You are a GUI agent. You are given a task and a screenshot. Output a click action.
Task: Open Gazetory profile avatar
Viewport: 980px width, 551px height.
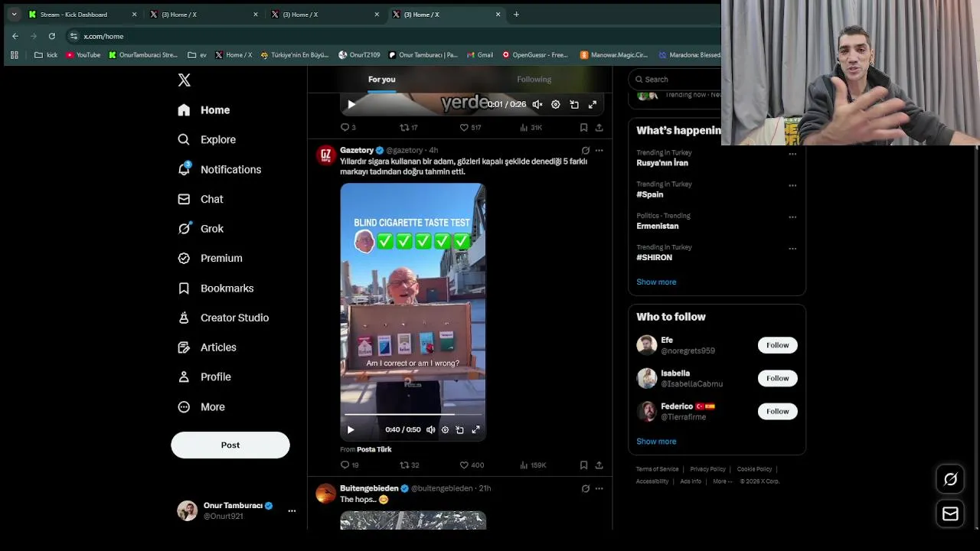[x=326, y=155]
